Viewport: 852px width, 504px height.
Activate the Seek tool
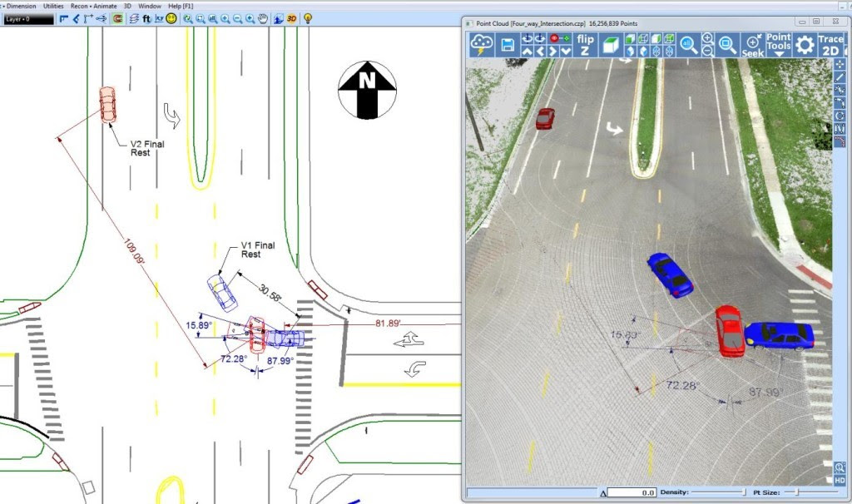click(x=753, y=45)
